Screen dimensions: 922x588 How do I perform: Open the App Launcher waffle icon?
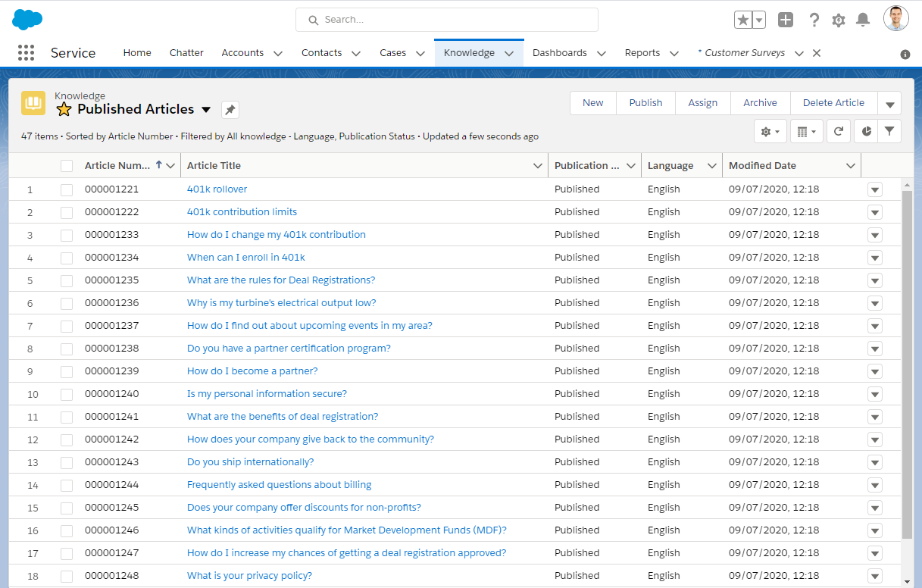[26, 53]
